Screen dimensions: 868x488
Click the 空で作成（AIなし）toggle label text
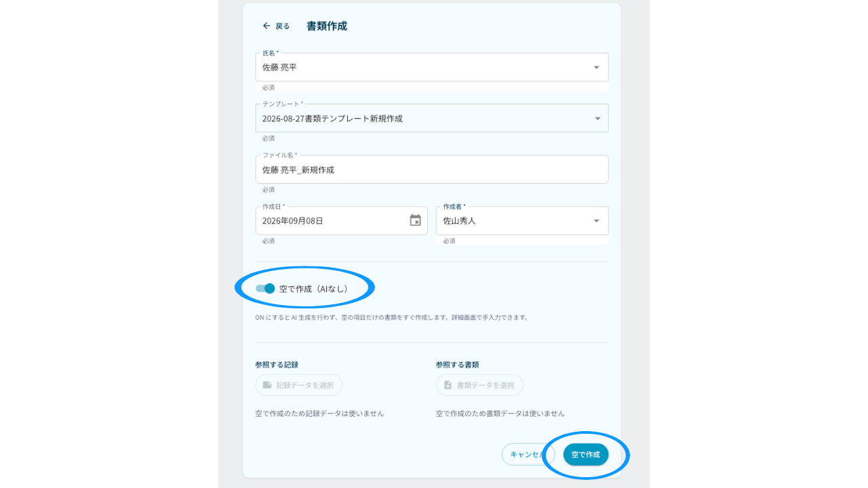tap(315, 289)
